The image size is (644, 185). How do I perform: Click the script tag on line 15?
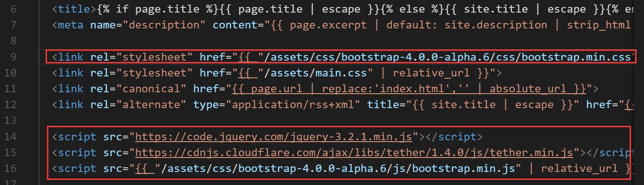77,152
